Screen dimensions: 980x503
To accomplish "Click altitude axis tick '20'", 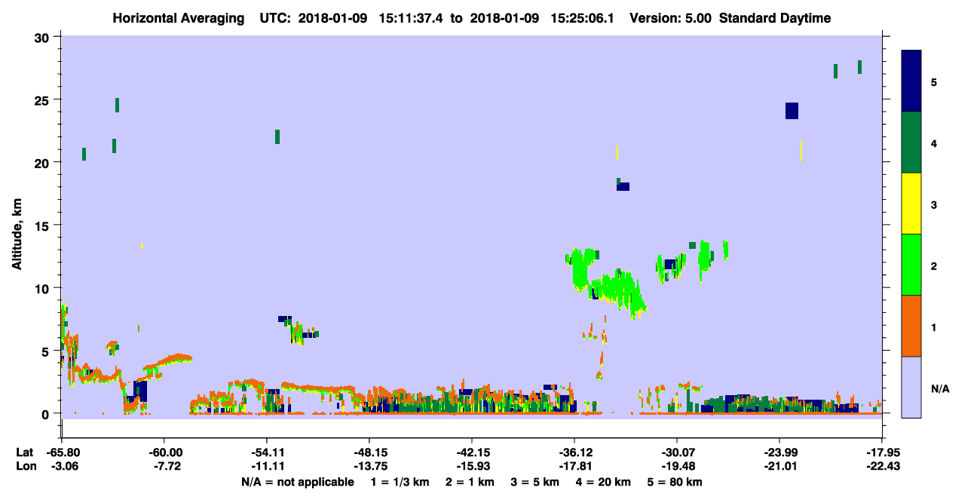I will pos(44,163).
